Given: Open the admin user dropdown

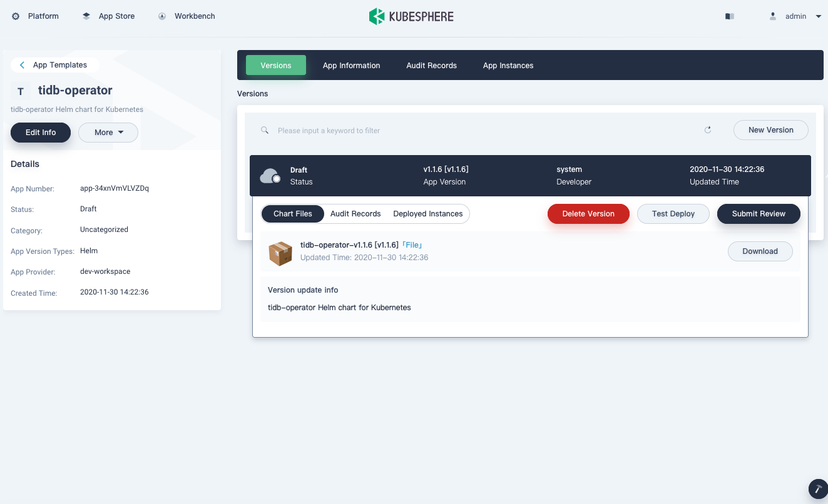Looking at the screenshot, I should click(x=795, y=16).
